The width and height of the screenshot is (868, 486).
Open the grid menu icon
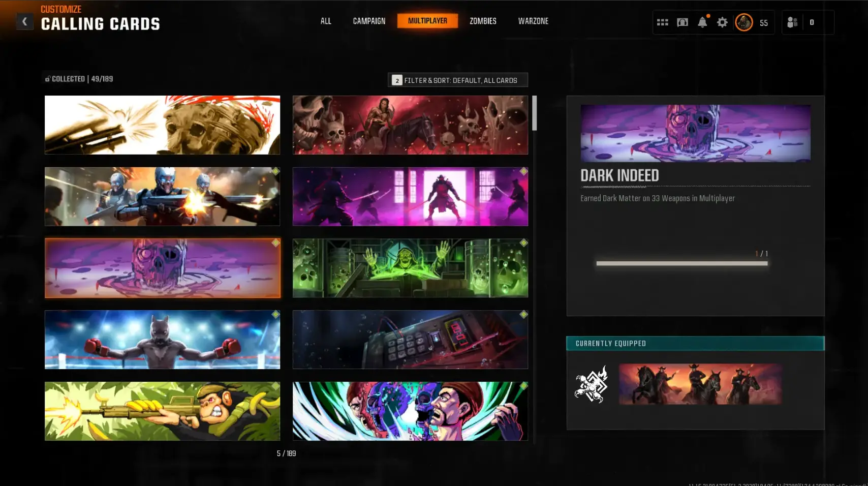click(x=662, y=22)
